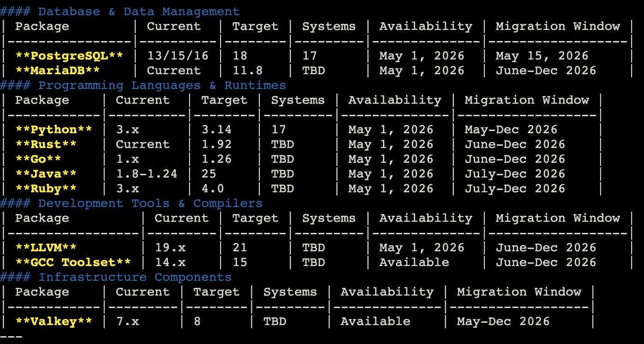Image resolution: width=644 pixels, height=344 pixels.
Task: Click the Infrastructure Components heading
Action: pos(135,277)
